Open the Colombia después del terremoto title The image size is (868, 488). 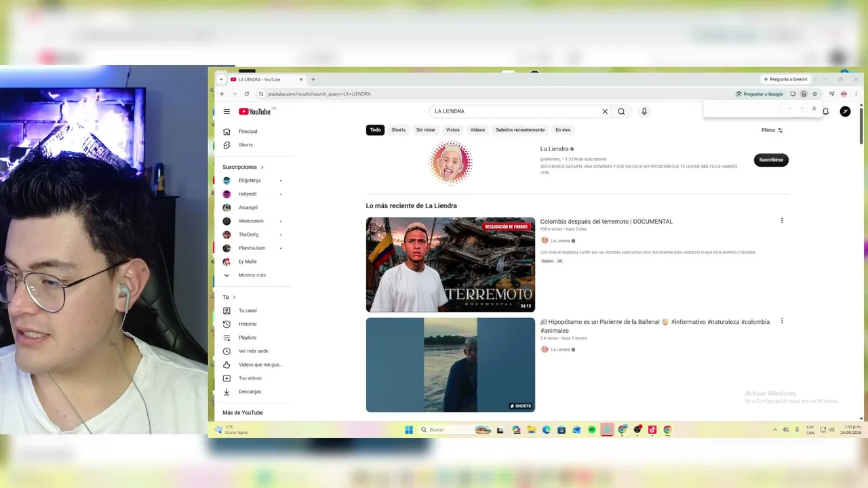[x=606, y=222]
